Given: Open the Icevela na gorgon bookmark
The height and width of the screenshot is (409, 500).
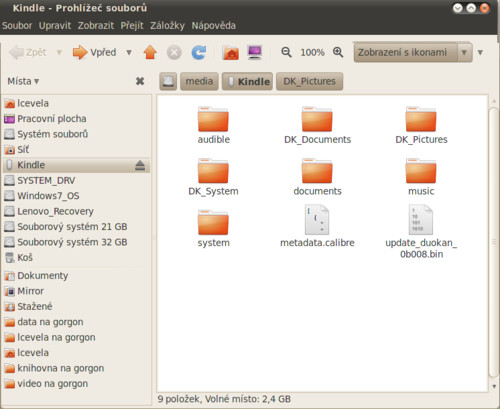Looking at the screenshot, I should pyautogui.click(x=77, y=337).
